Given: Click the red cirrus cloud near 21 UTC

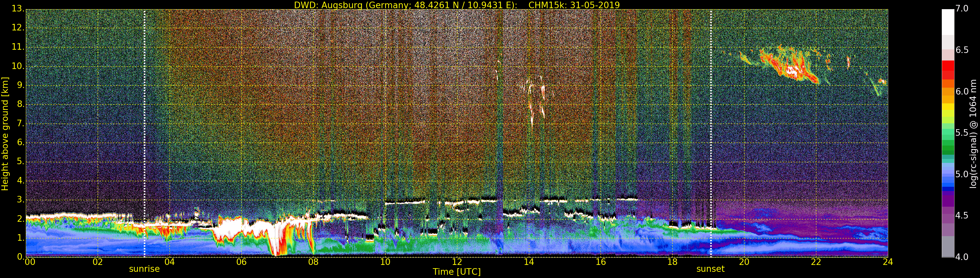Looking at the screenshot, I should [x=790, y=65].
